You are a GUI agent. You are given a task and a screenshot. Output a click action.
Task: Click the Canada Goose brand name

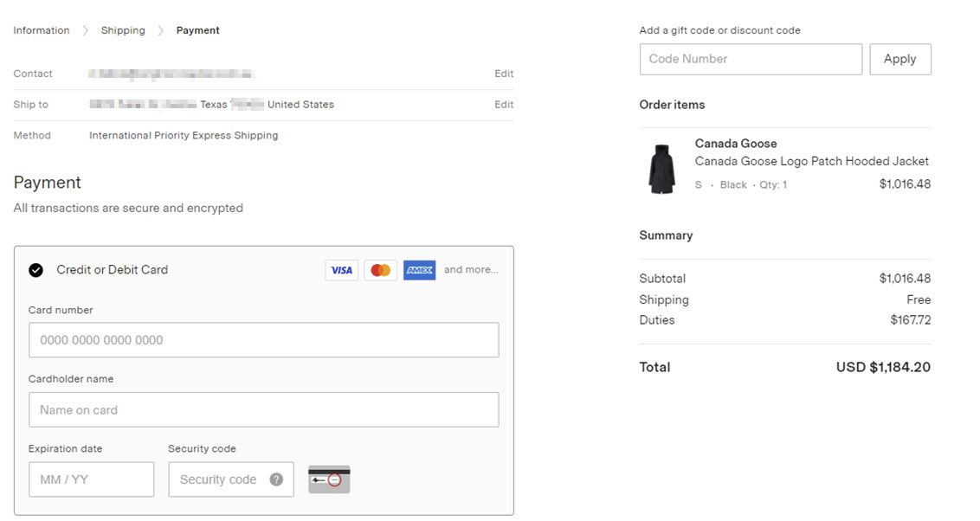point(736,143)
